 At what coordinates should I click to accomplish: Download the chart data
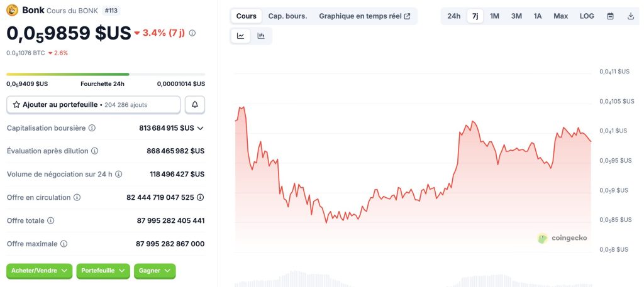[x=631, y=16]
